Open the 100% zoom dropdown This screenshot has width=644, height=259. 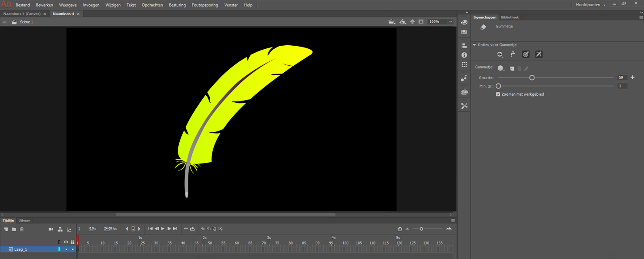click(x=451, y=22)
